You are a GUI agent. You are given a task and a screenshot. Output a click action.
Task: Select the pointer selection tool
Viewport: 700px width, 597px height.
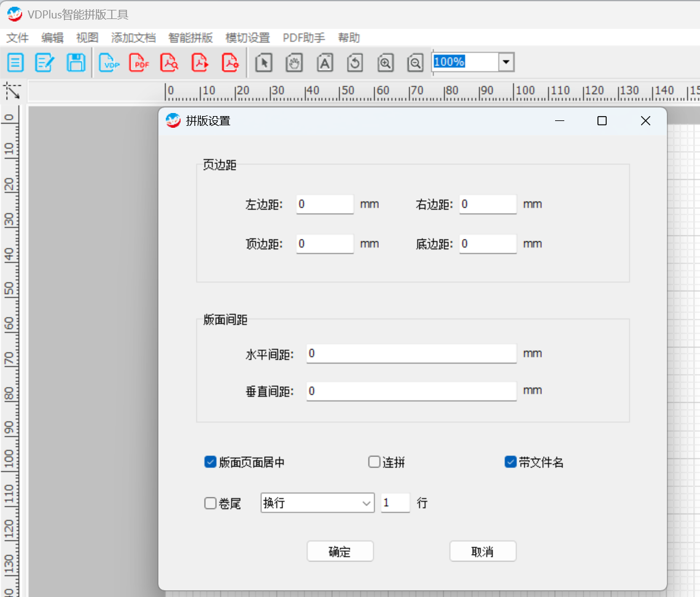[x=264, y=63]
